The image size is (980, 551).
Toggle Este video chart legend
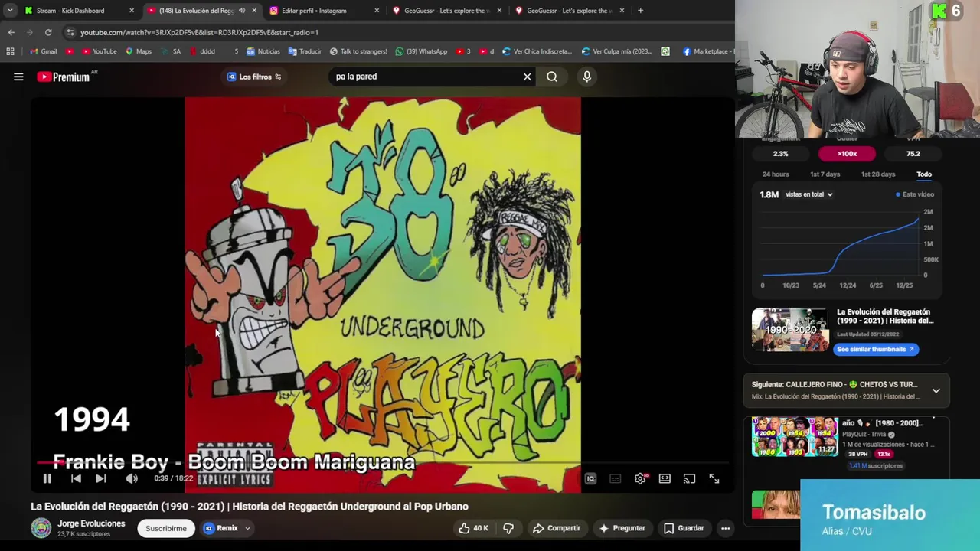[x=915, y=194]
